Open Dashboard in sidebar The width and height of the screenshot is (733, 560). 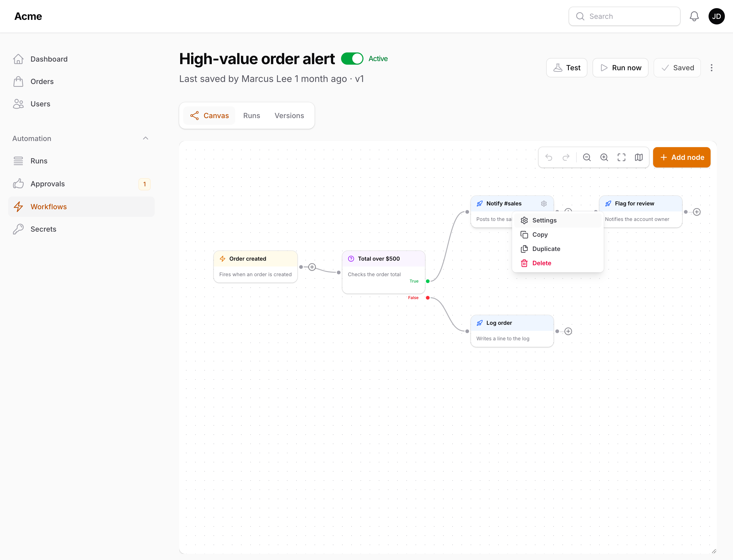[81, 59]
